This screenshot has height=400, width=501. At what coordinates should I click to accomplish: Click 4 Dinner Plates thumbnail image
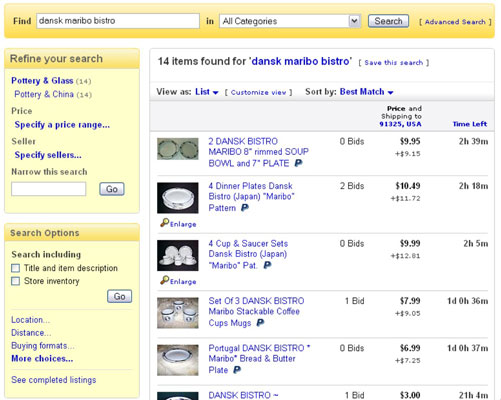tap(178, 198)
